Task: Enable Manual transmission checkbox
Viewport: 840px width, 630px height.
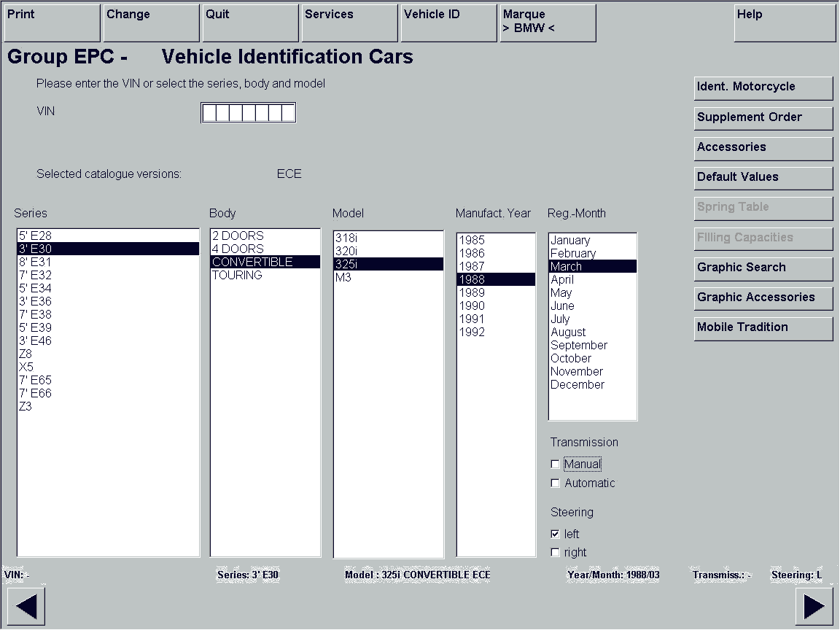Action: coord(555,464)
